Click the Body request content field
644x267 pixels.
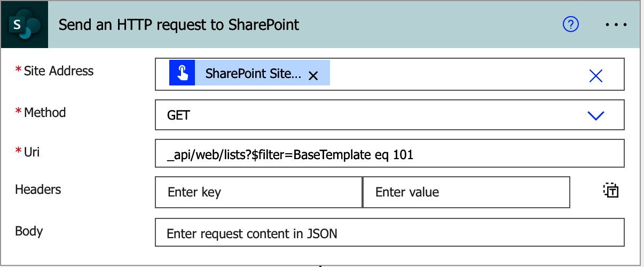coord(389,232)
